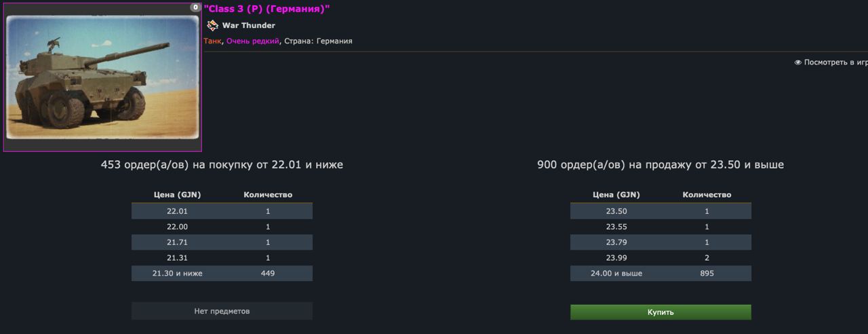Viewport: 868px width, 334px height.
Task: Click the quantity 2 in the 23.99 row
Action: [707, 258]
